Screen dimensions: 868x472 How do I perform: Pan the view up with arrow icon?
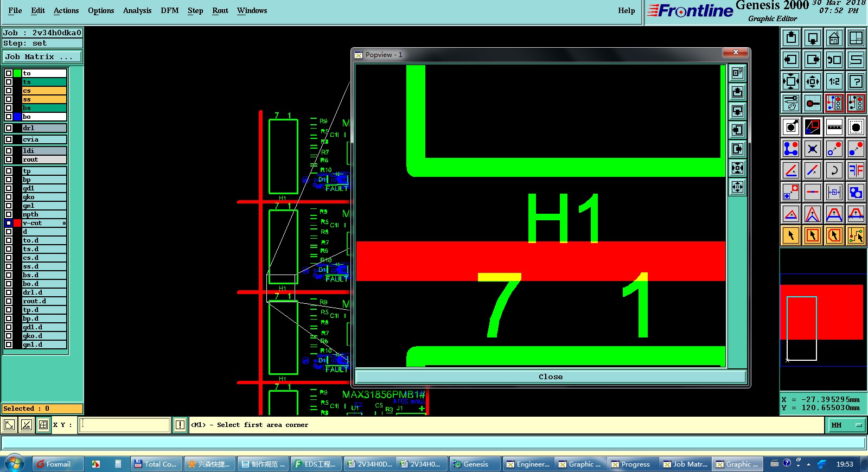pos(791,38)
